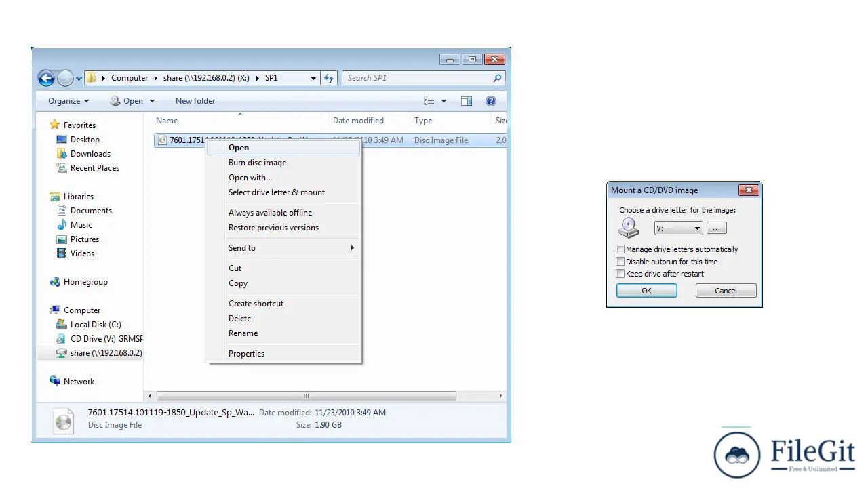Select Favorites in navigation pane
Viewport: 868px width, 488px height.
pyautogui.click(x=79, y=125)
